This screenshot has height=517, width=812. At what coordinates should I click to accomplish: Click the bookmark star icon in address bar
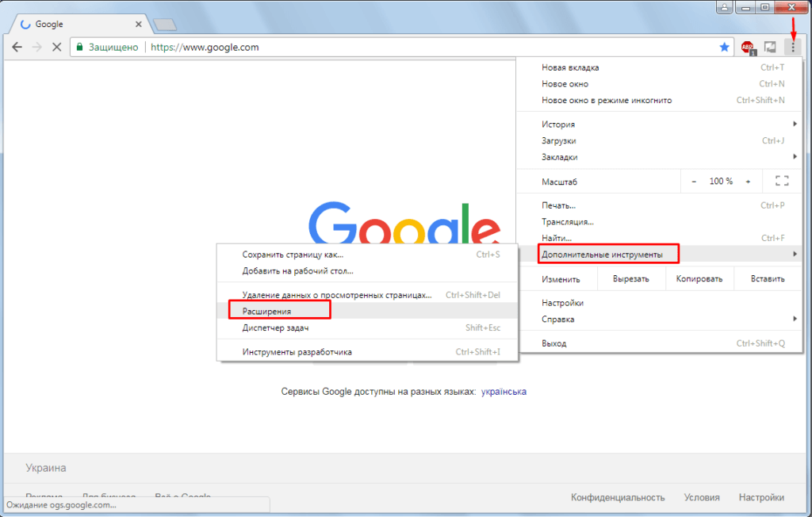coord(724,48)
